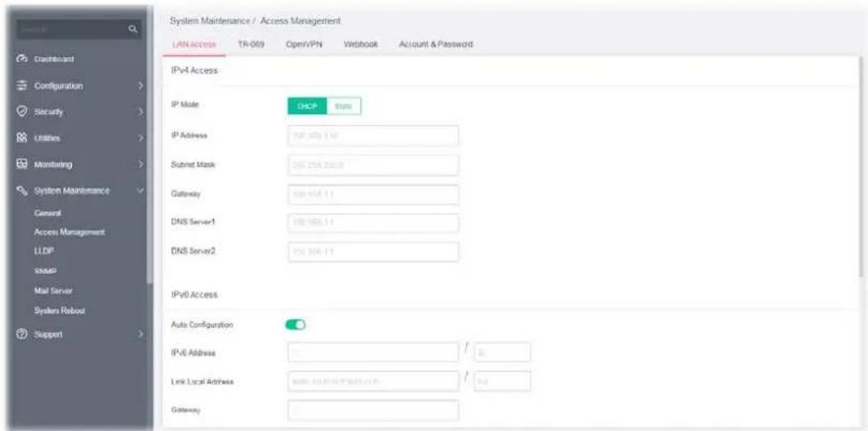868x431 pixels.
Task: Click the System Maintenance breadcrumb text
Action: pos(210,21)
